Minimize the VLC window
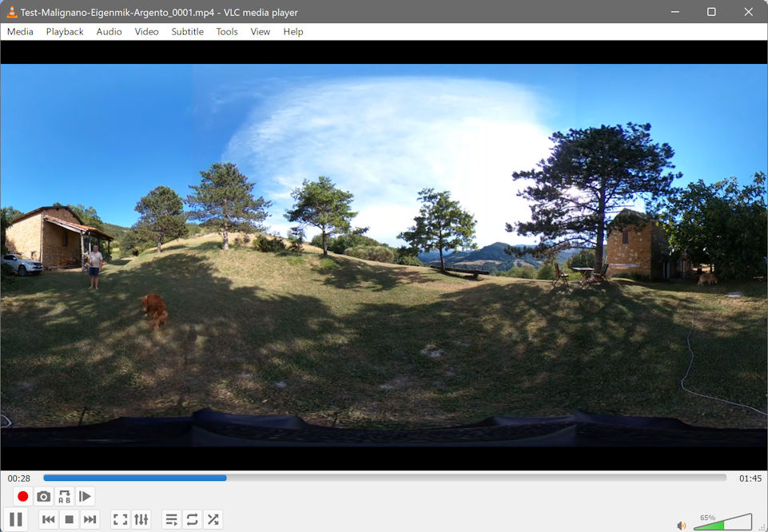The height and width of the screenshot is (532, 768). coord(675,12)
